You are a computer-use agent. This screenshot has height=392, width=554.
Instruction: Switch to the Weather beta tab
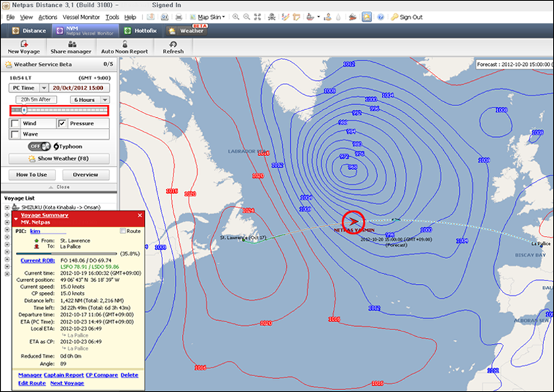click(x=187, y=31)
